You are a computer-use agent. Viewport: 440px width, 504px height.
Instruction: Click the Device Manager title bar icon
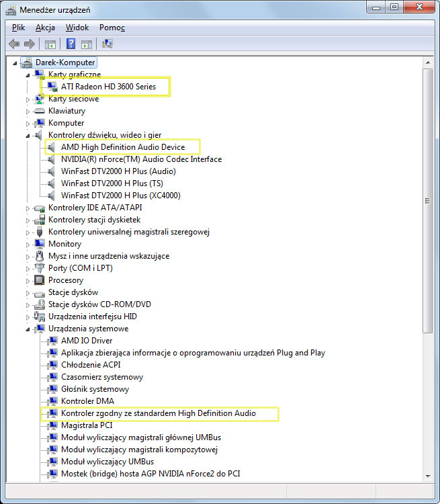11,10
